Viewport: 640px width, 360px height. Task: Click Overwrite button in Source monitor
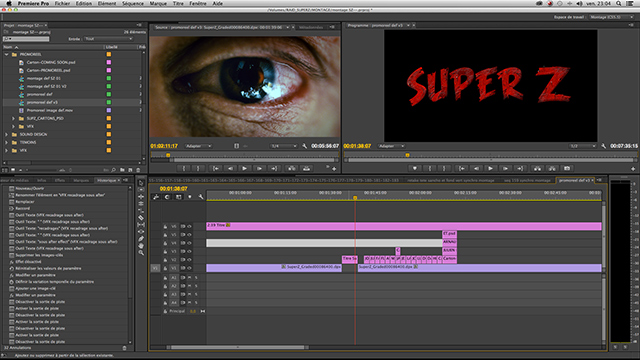[306, 168]
